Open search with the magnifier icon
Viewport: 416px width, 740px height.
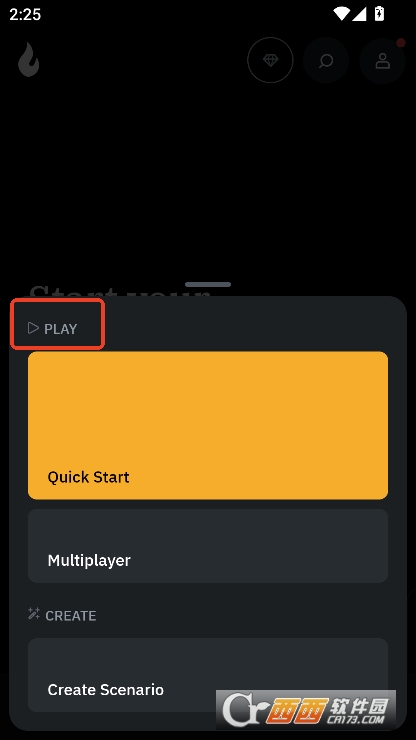click(326, 61)
